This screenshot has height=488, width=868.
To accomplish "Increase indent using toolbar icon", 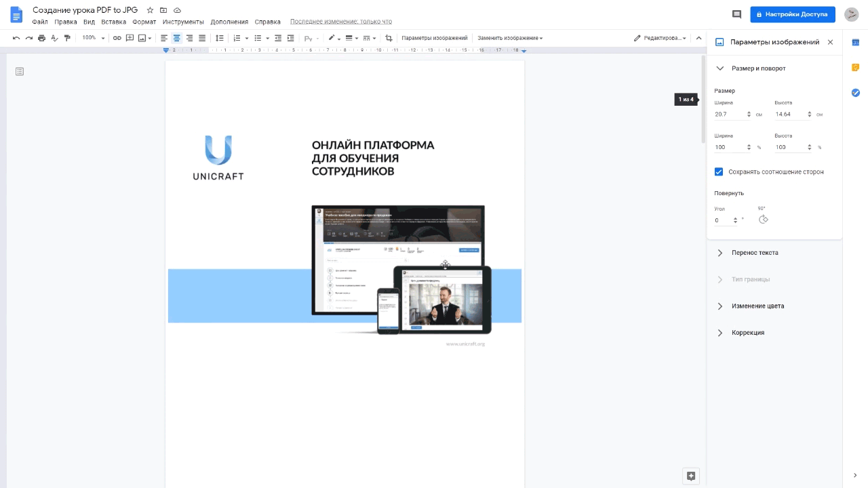I will click(291, 38).
